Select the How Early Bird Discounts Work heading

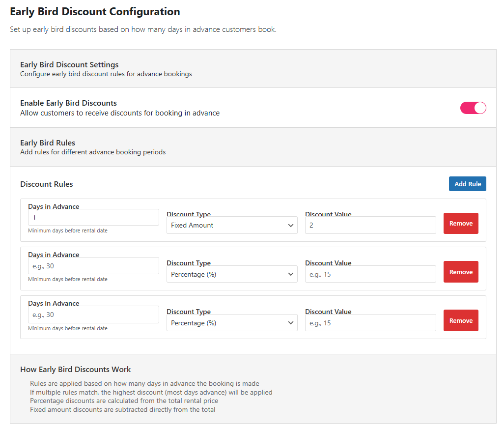75,370
